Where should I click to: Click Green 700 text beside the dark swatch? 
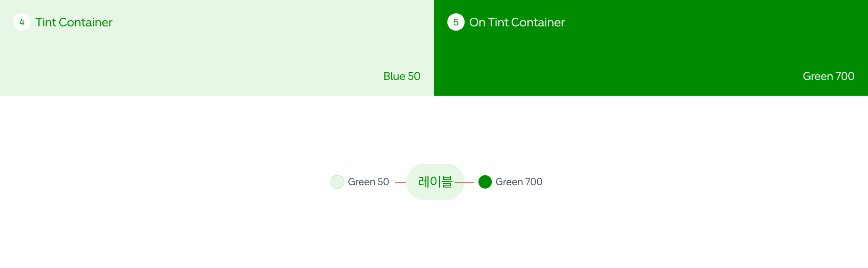coord(519,182)
